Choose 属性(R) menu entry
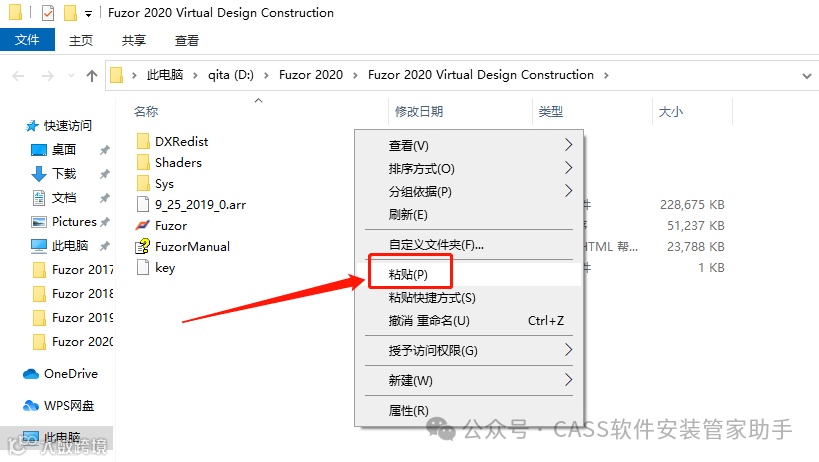This screenshot has width=819, height=462. pos(469,410)
